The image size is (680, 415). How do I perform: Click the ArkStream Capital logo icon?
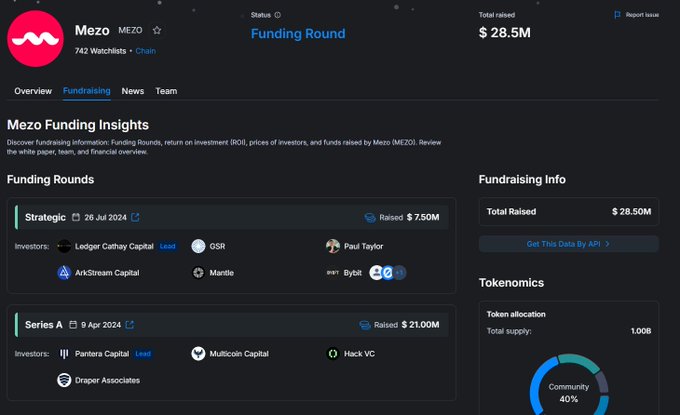(64, 272)
